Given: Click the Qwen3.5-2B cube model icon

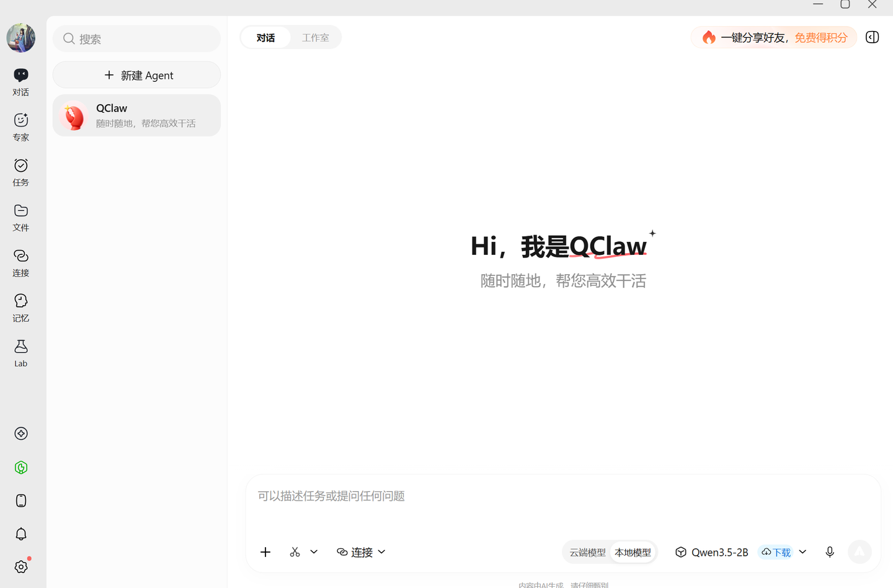Looking at the screenshot, I should point(681,552).
